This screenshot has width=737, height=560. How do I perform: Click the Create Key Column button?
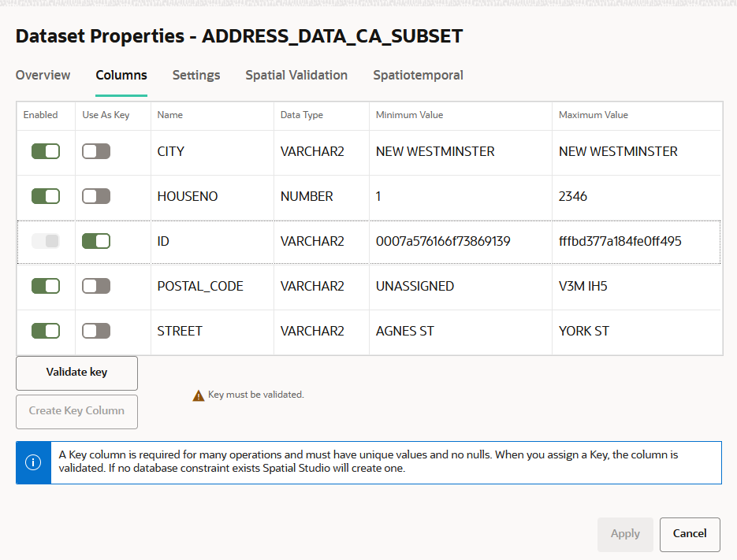coord(76,411)
